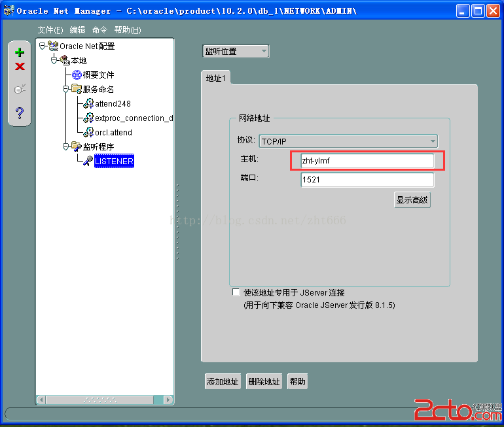Image resolution: width=504 pixels, height=427 pixels.
Task: Select the 地址1 tab
Action: tap(216, 78)
